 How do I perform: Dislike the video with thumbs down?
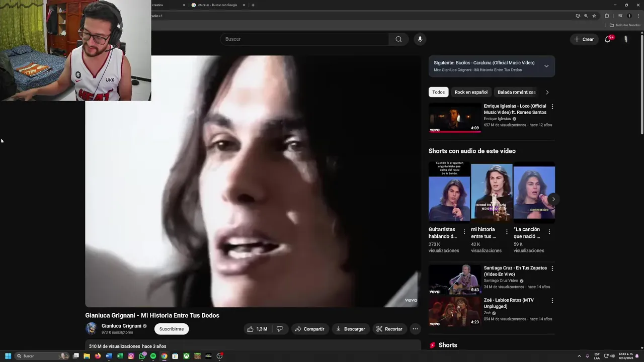click(280, 329)
